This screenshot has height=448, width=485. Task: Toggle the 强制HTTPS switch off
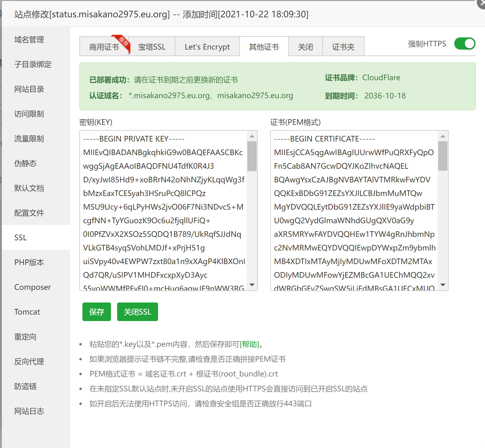[464, 44]
